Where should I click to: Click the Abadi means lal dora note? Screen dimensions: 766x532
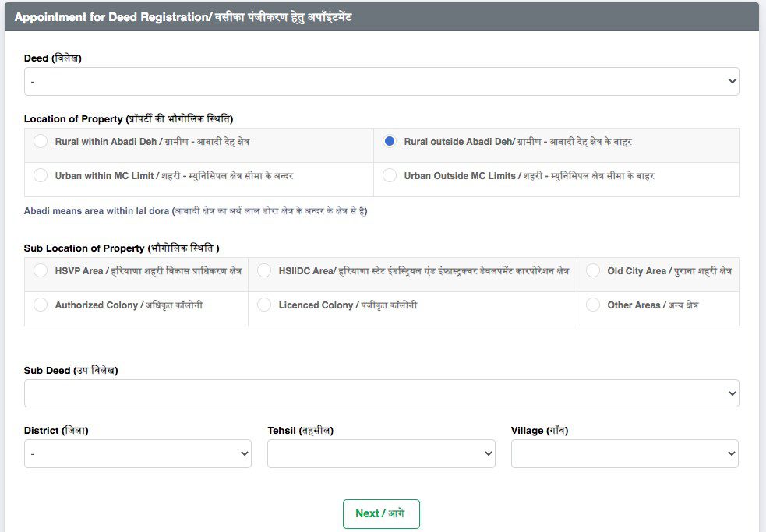point(196,211)
